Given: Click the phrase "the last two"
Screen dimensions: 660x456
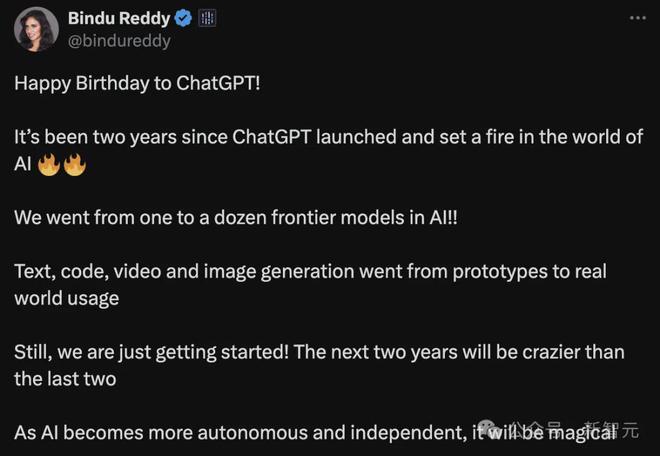Looking at the screenshot, I should click(x=65, y=379).
